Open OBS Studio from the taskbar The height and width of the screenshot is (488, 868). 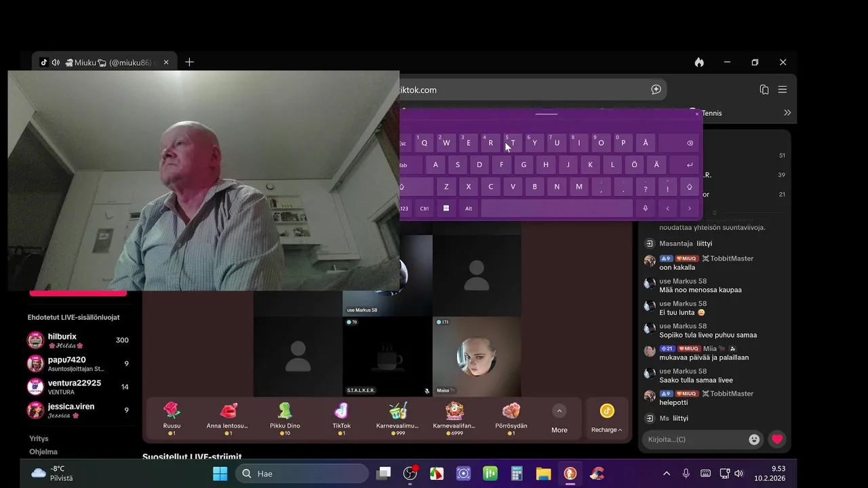coord(410,473)
